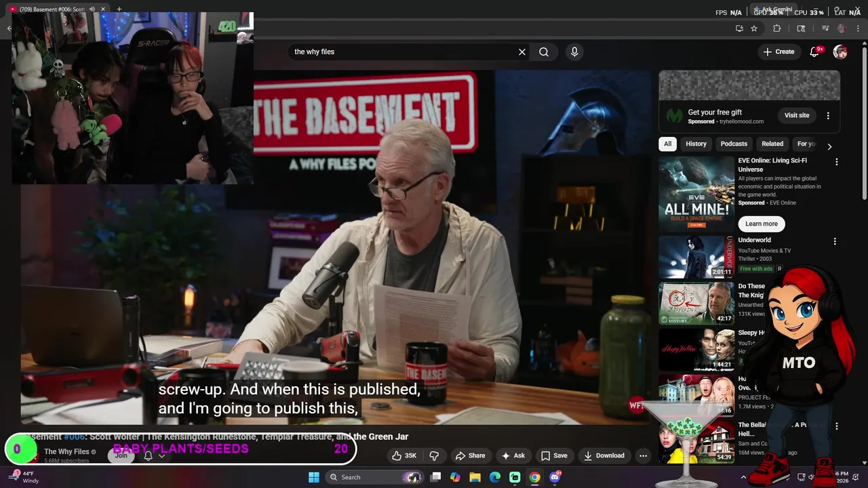The height and width of the screenshot is (488, 868).
Task: Open weather widget showing 44°F Windy
Action: point(22,477)
